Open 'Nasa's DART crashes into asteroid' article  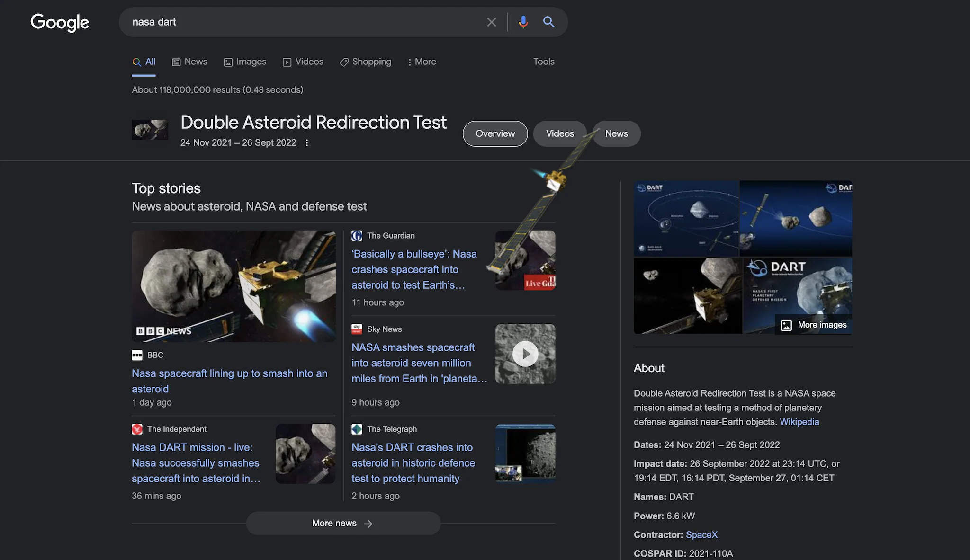tap(413, 463)
